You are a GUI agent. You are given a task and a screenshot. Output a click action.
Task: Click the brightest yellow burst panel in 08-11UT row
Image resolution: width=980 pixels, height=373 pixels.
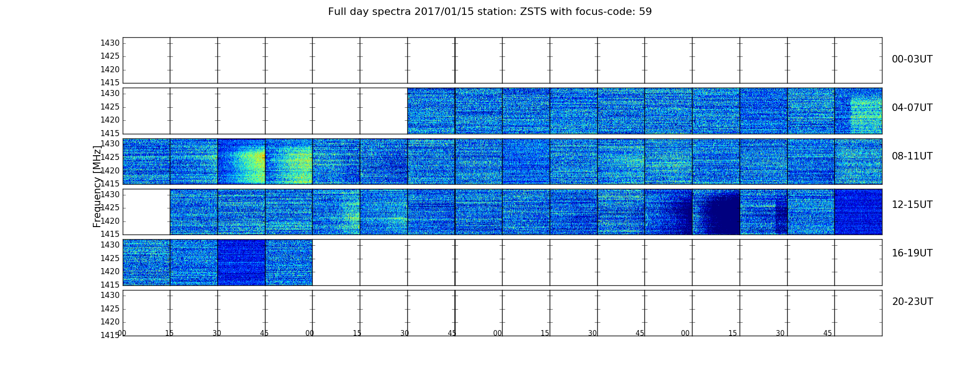(241, 161)
